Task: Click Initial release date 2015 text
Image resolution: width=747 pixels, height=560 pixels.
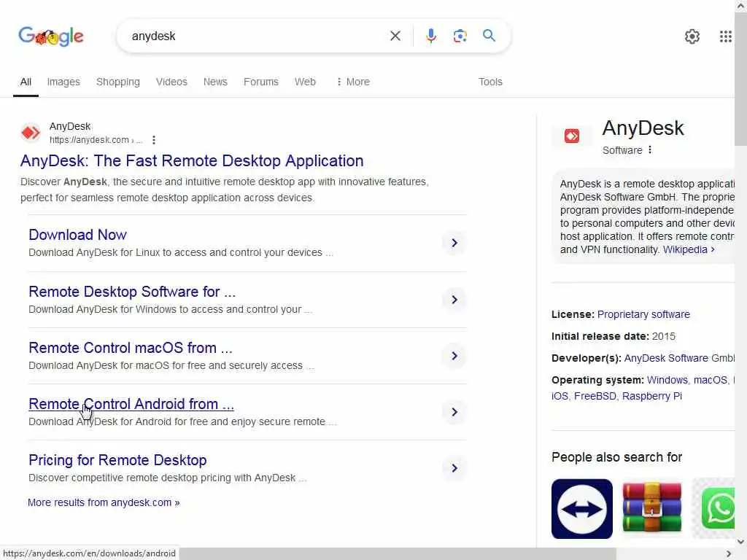Action: point(613,336)
